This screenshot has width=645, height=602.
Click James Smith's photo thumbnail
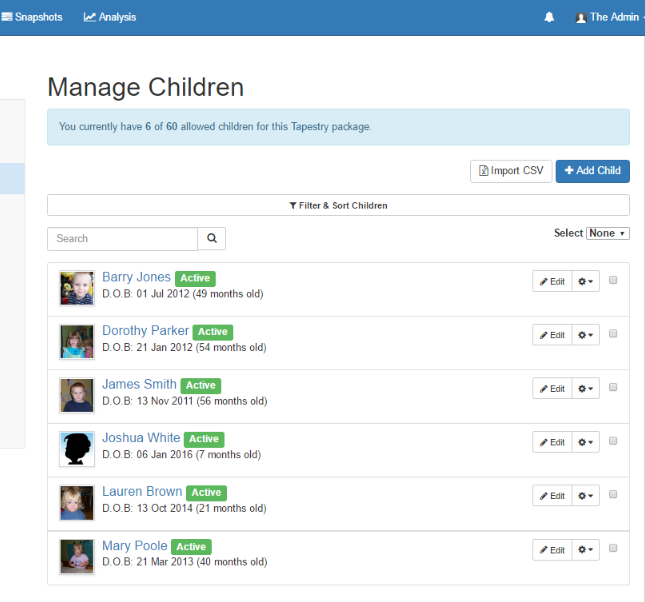[x=77, y=395]
